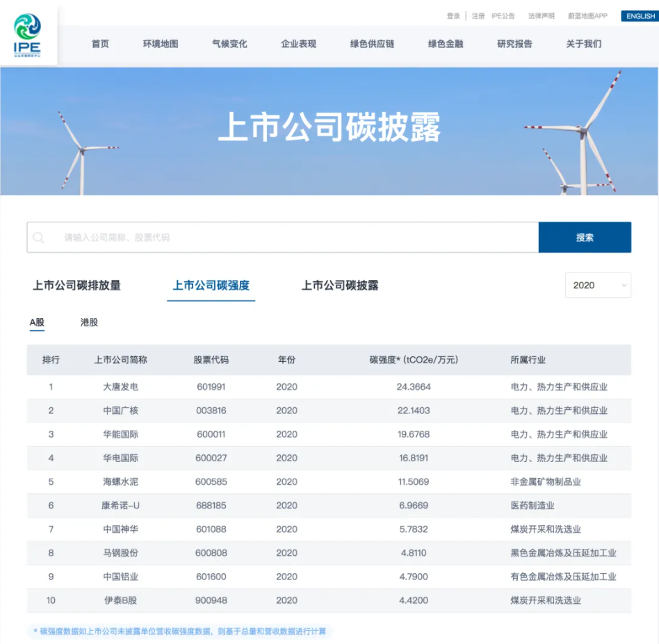Click the 碳强度* column header
The image size is (659, 644).
coord(414,360)
